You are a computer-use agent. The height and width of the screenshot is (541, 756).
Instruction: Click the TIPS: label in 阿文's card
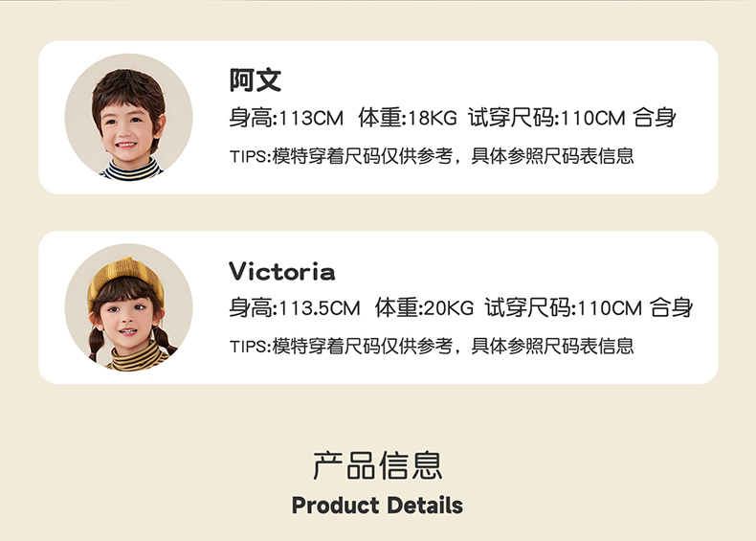(x=251, y=156)
